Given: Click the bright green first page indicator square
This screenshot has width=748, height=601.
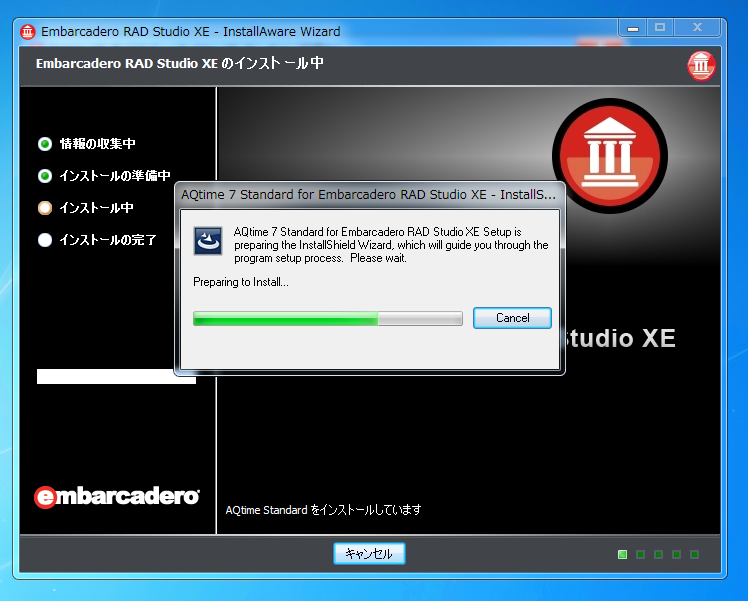Looking at the screenshot, I should pos(622,554).
